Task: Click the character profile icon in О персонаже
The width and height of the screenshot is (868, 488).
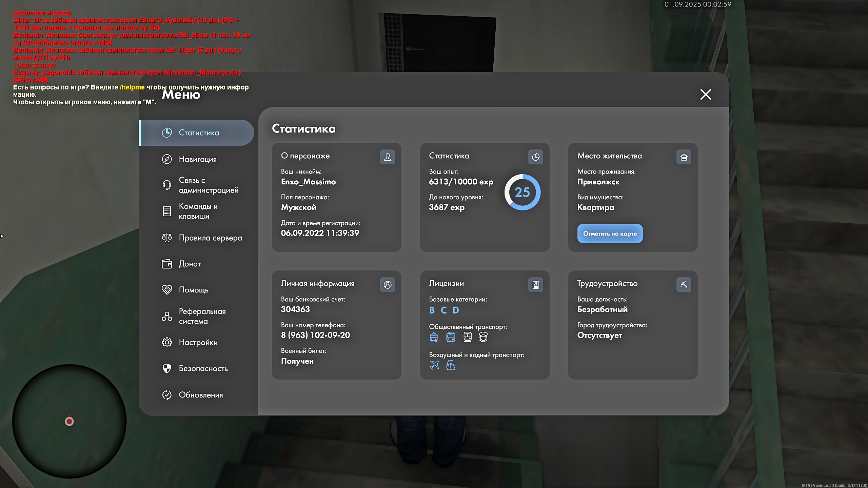Action: coord(388,157)
